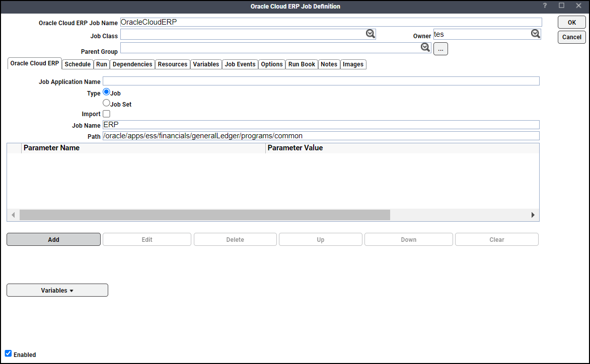This screenshot has height=364, width=590.
Task: Switch to the Options tab
Action: pos(272,64)
